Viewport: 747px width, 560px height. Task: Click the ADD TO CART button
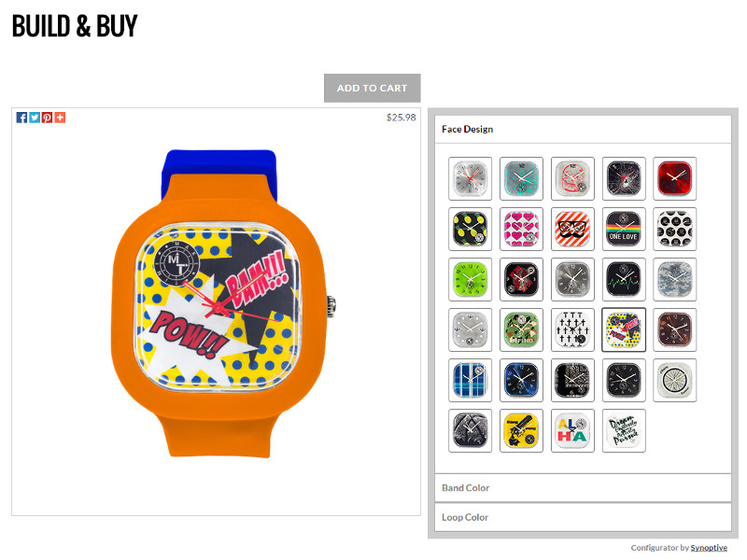tap(372, 88)
